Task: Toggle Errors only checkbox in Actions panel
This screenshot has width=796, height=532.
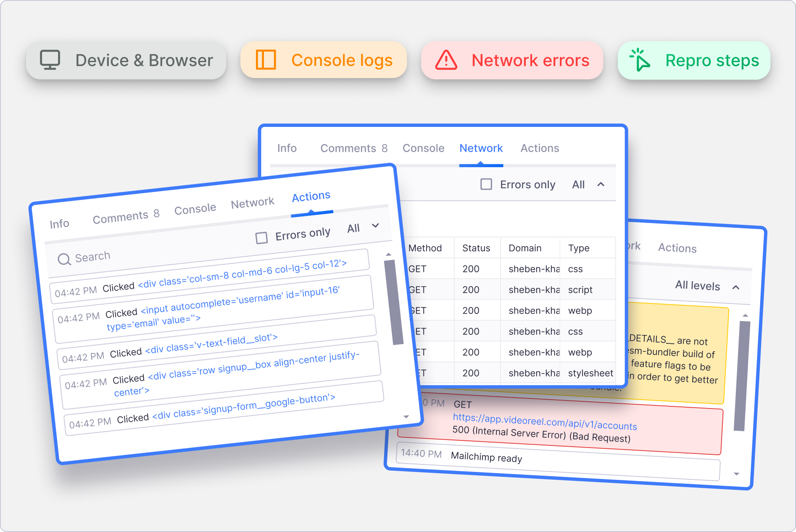Action: coord(261,238)
